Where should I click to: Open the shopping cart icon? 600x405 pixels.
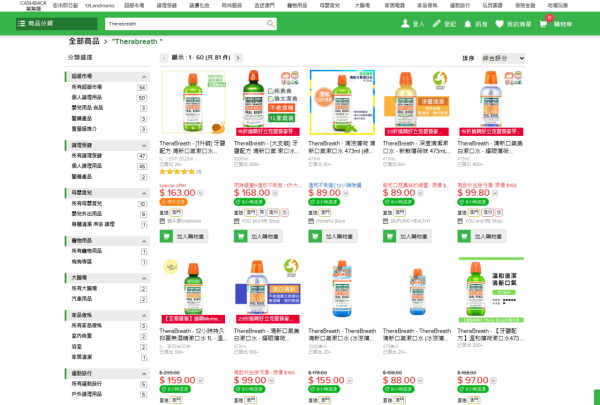[x=543, y=24]
